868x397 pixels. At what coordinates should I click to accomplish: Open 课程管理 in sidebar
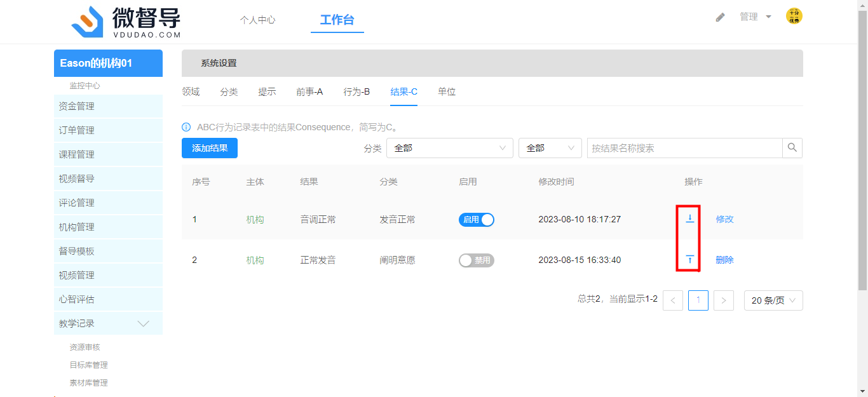click(x=108, y=154)
